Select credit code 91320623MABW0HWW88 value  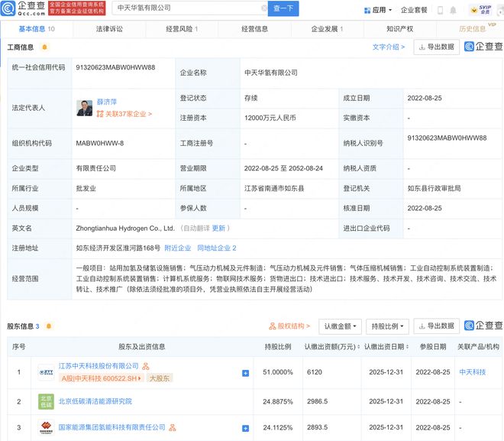pyautogui.click(x=115, y=67)
